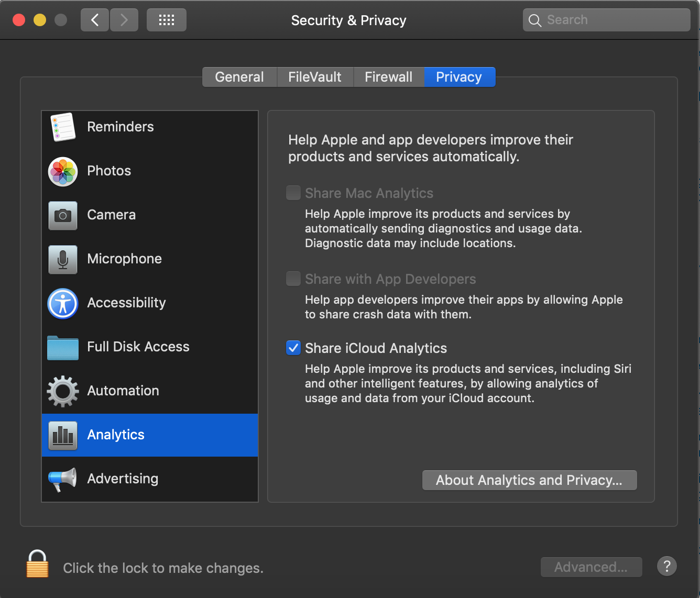Select the Accessibility label in the list
Viewport: 700px width, 598px height.
coord(126,303)
